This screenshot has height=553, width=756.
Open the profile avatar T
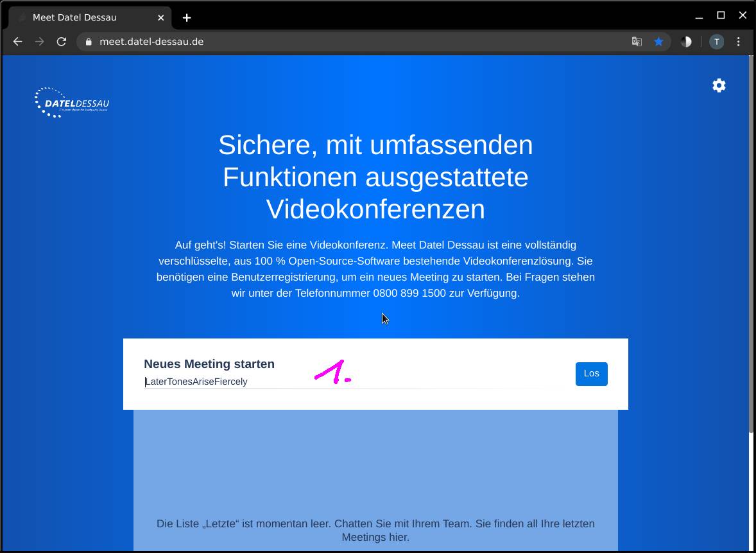pyautogui.click(x=716, y=42)
